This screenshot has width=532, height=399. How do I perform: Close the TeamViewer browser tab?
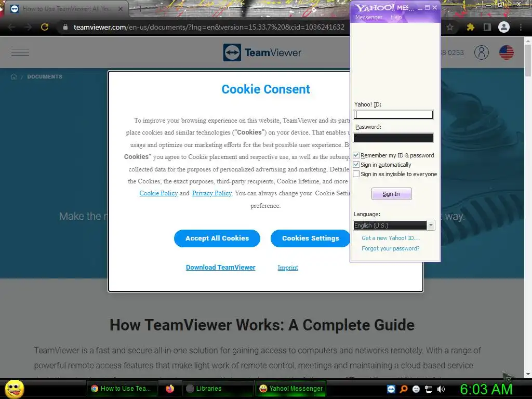[121, 9]
